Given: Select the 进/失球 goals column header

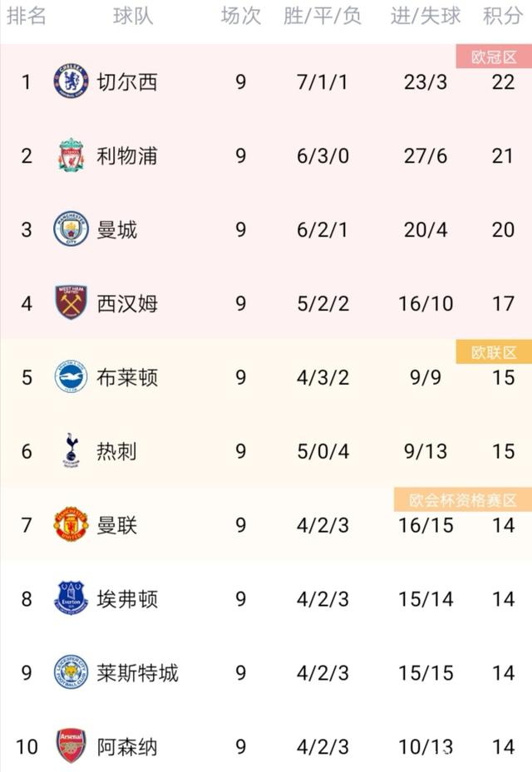Looking at the screenshot, I should [x=425, y=17].
